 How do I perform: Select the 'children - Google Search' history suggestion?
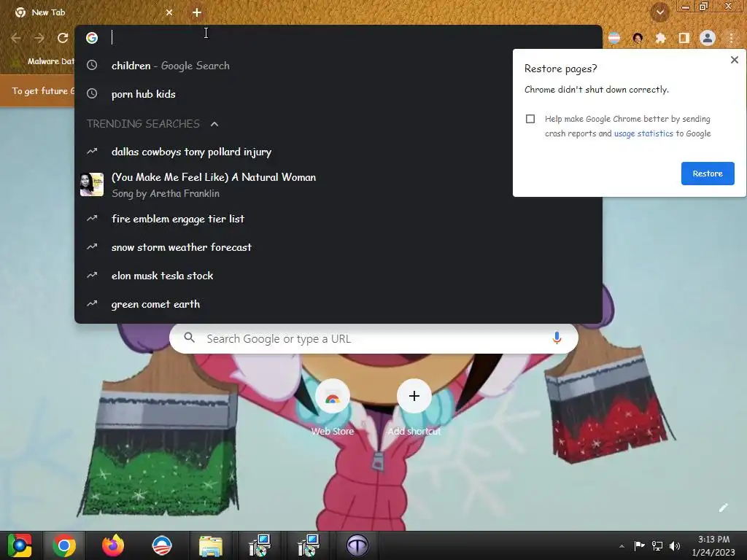pos(338,66)
